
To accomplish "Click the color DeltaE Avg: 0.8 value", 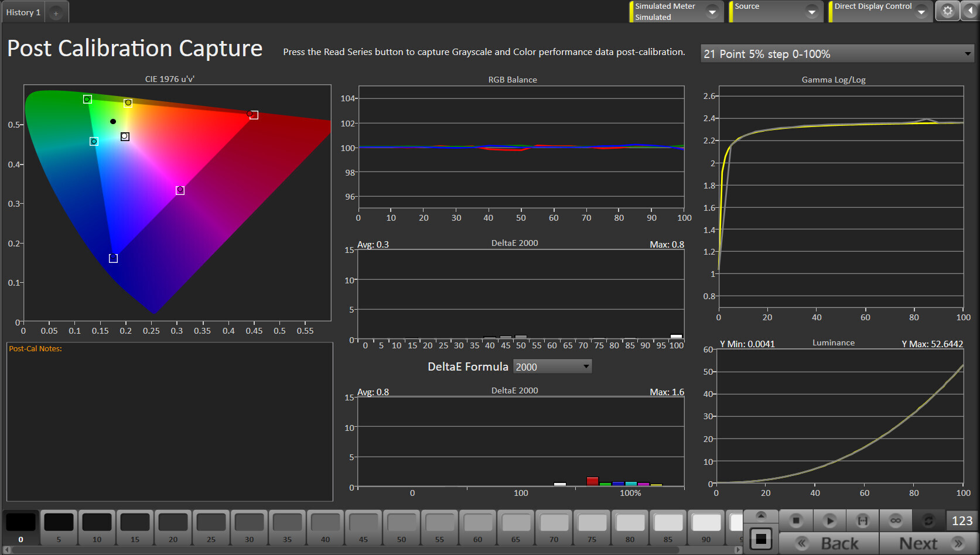I will point(373,392).
